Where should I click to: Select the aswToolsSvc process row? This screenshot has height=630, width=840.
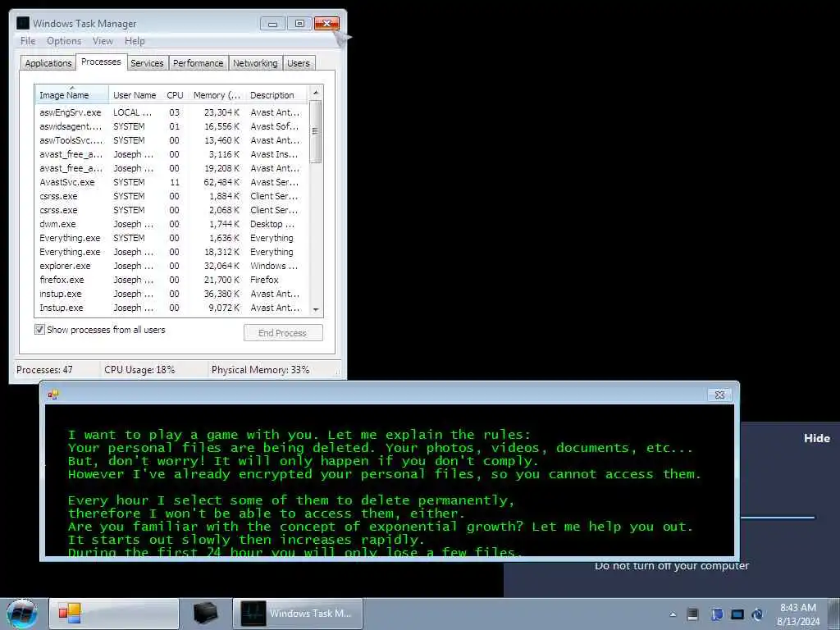pos(171,140)
